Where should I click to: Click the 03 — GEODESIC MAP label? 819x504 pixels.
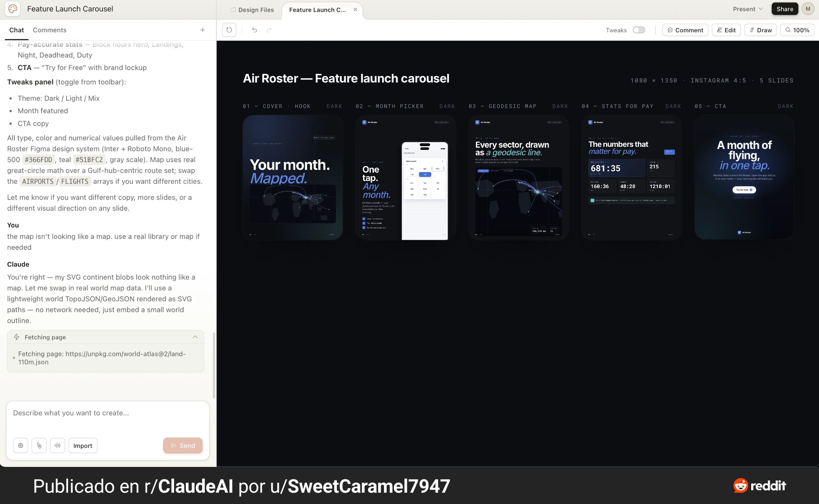click(503, 106)
